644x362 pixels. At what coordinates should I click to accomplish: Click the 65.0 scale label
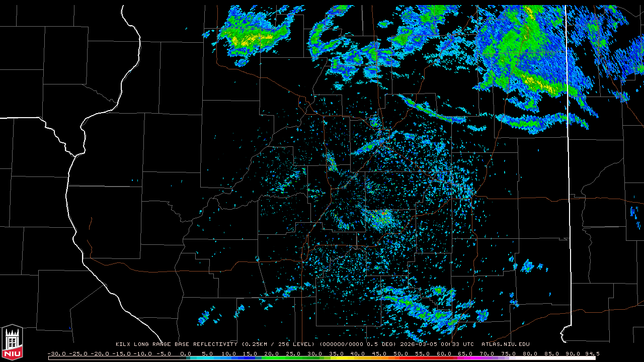[465, 354]
